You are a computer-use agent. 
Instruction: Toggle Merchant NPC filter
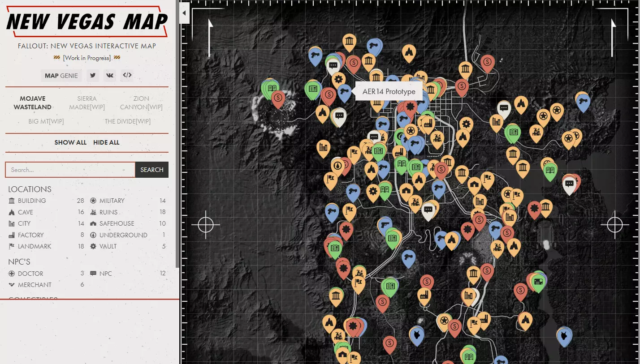coord(46,285)
